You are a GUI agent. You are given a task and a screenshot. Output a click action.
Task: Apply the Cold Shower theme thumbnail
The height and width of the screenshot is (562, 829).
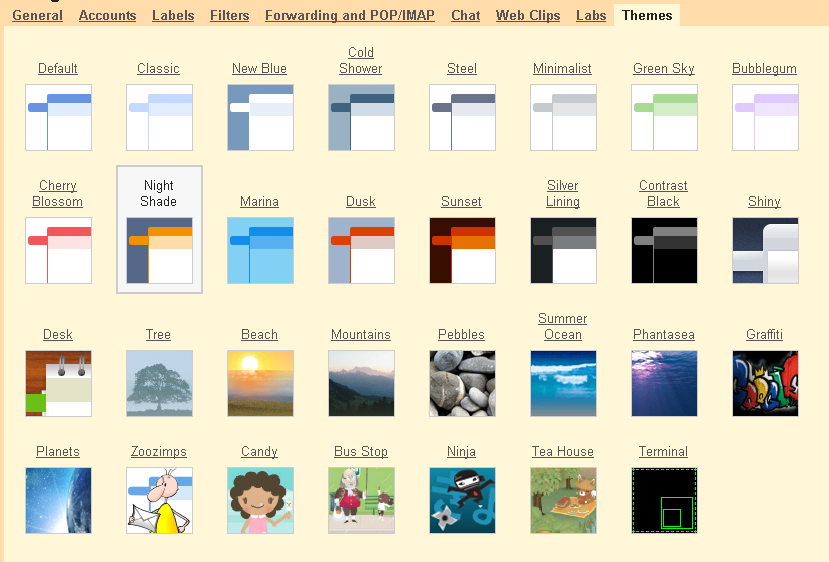pyautogui.click(x=362, y=117)
